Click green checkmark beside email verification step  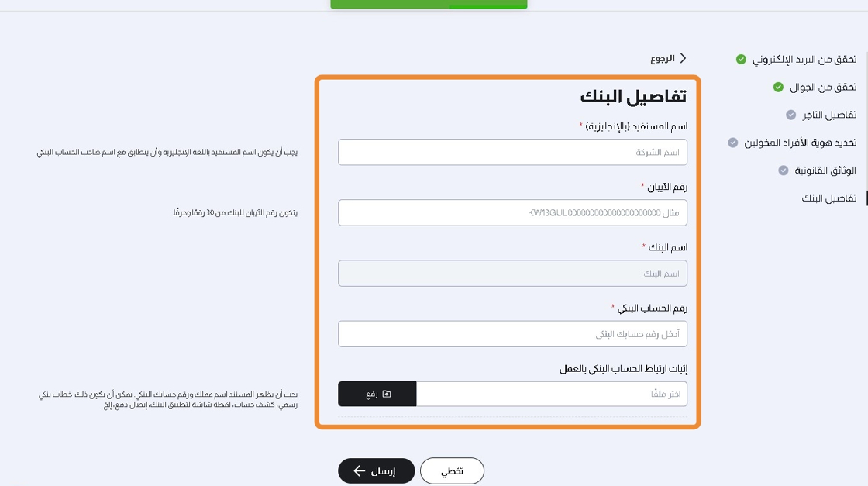741,59
